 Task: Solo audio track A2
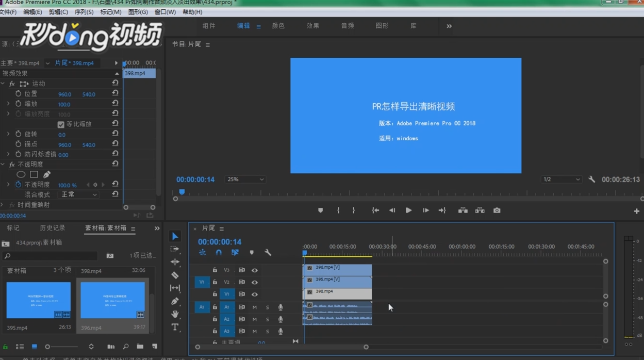point(267,319)
